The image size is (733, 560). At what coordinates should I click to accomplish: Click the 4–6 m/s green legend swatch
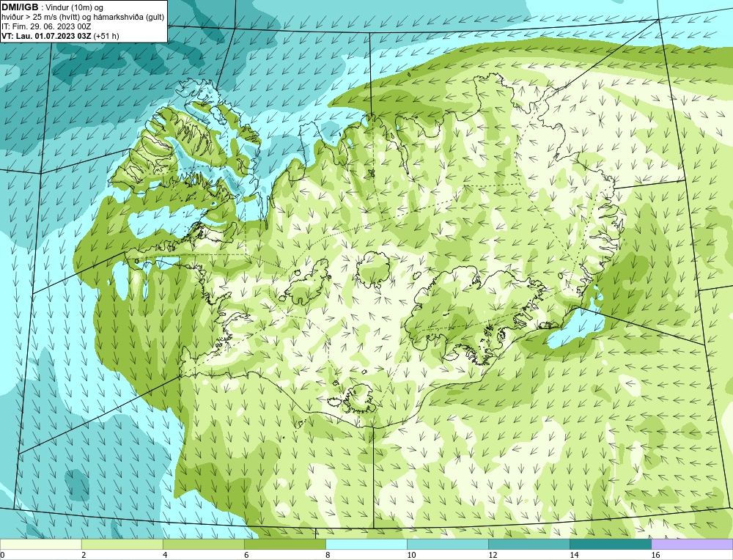(203, 544)
